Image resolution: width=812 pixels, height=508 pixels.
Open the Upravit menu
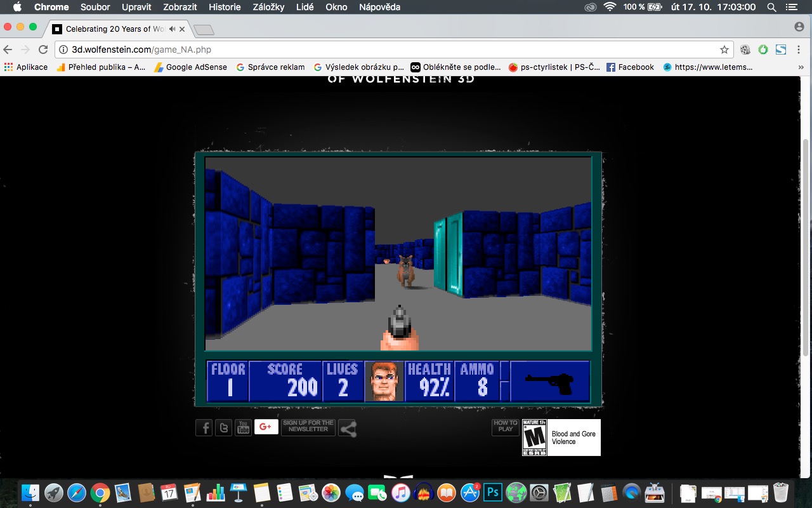pos(136,7)
